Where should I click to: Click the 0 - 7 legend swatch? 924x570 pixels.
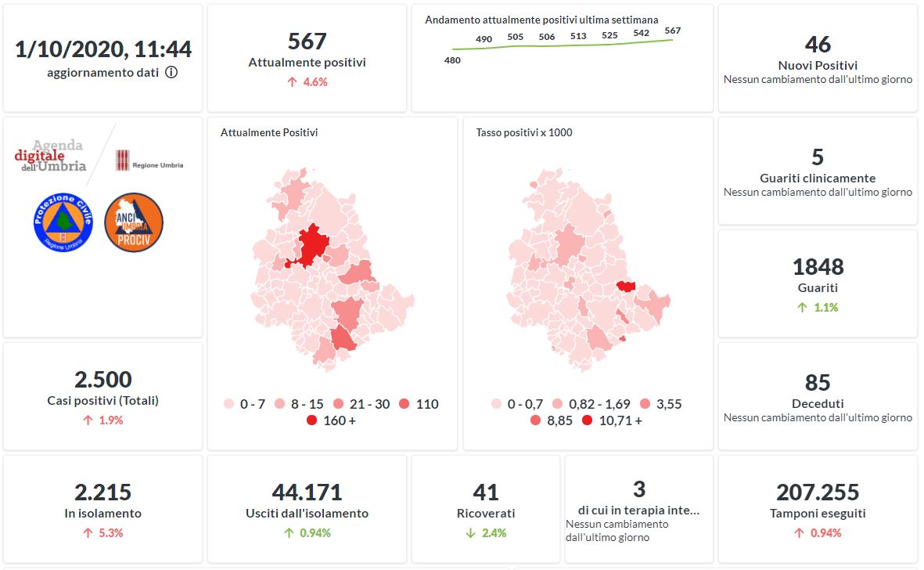pyautogui.click(x=229, y=405)
